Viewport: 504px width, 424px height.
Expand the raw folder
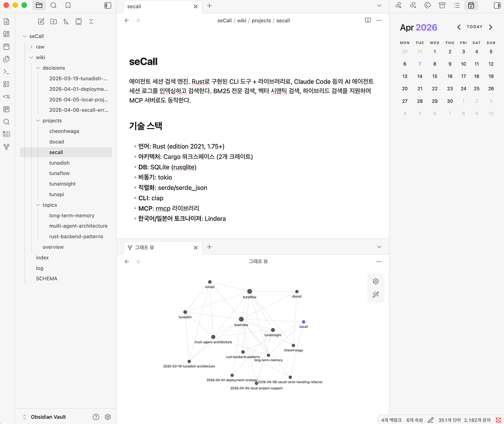coord(31,47)
